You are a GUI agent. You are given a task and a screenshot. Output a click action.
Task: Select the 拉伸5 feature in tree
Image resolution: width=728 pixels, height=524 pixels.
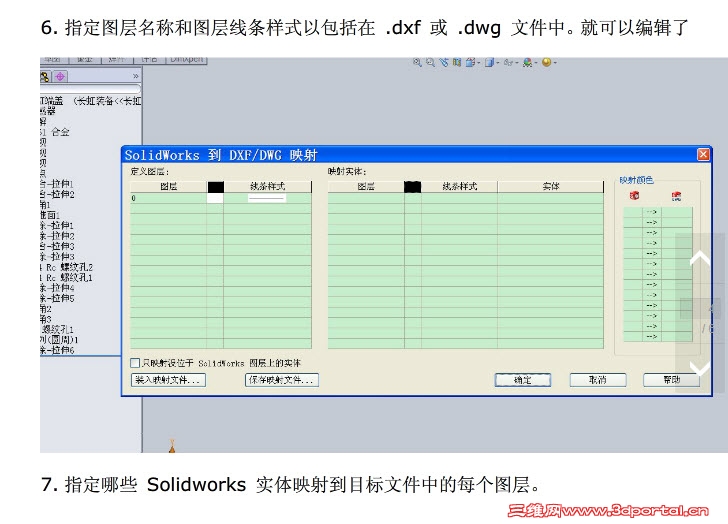[57, 298]
